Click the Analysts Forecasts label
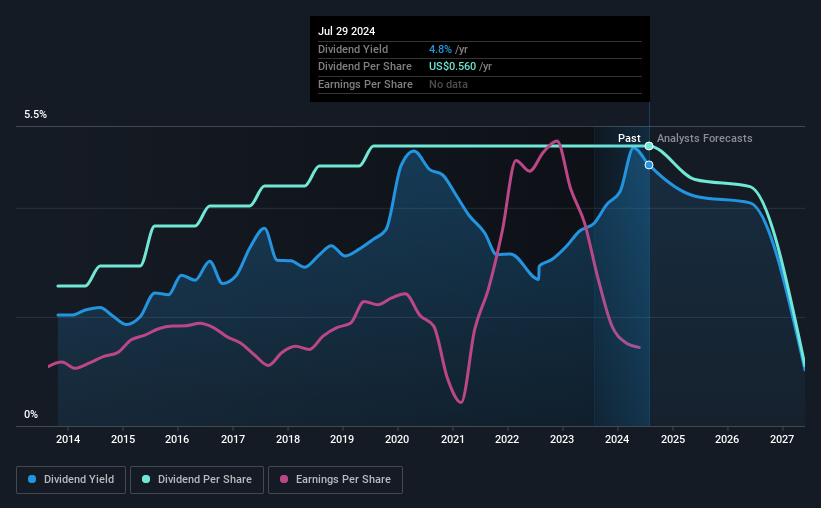821x508 pixels. [x=704, y=138]
